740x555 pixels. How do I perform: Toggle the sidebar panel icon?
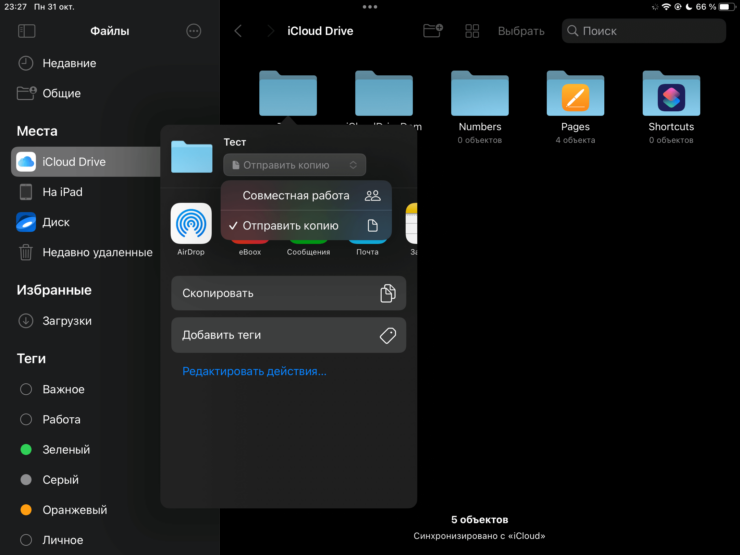27,31
